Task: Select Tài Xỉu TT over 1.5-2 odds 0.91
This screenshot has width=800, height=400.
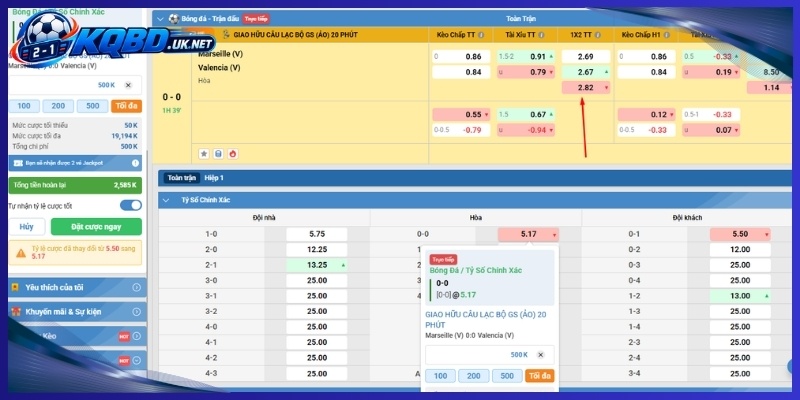Action: 526,57
